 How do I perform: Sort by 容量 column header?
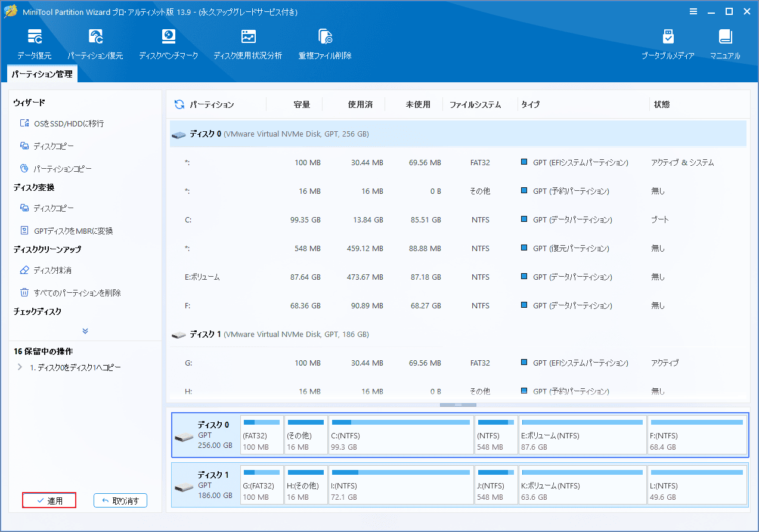tap(302, 104)
